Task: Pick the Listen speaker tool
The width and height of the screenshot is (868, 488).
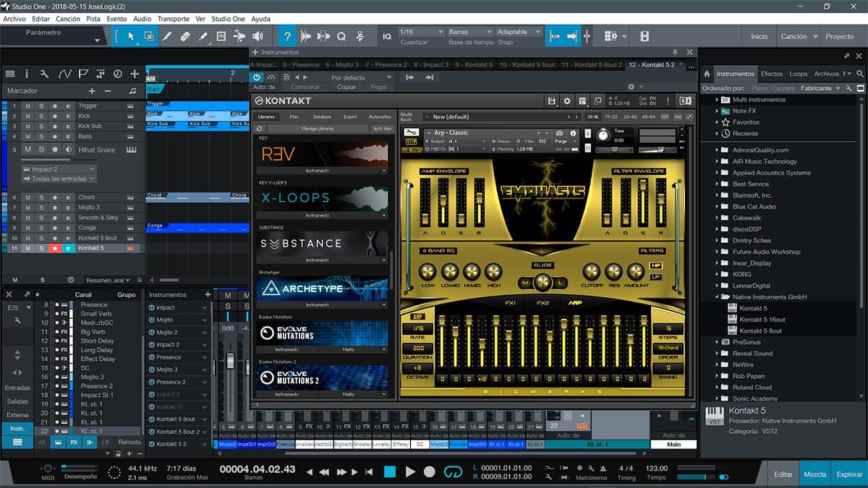Action: (x=258, y=36)
